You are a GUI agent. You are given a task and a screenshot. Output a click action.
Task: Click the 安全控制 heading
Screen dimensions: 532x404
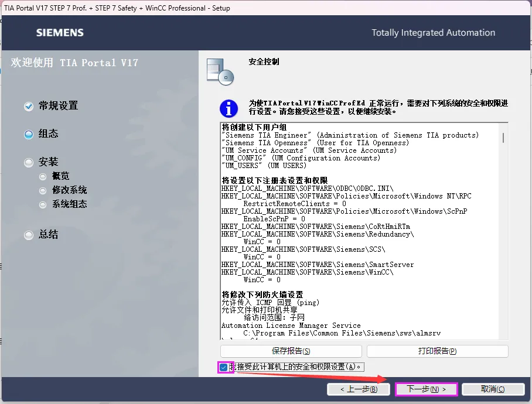point(264,61)
